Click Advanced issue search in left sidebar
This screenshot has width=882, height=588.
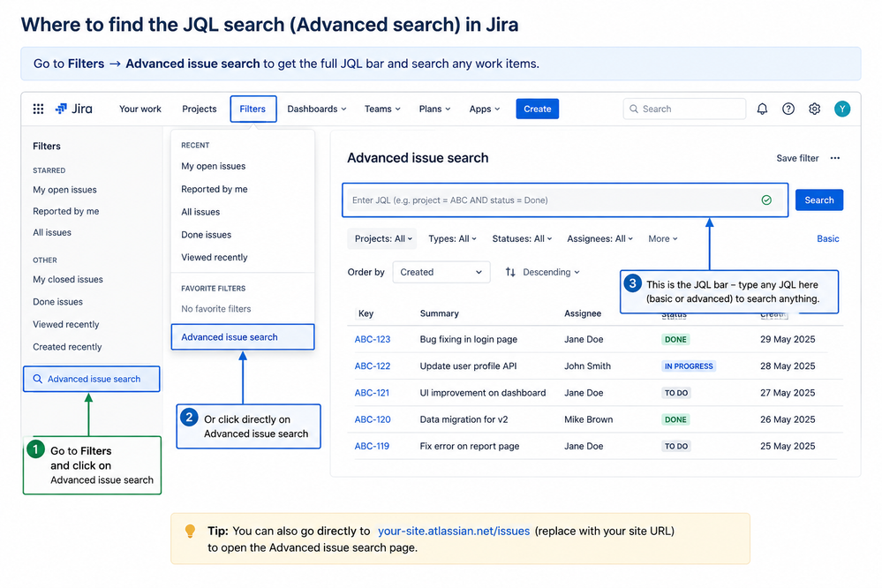pyautogui.click(x=92, y=379)
